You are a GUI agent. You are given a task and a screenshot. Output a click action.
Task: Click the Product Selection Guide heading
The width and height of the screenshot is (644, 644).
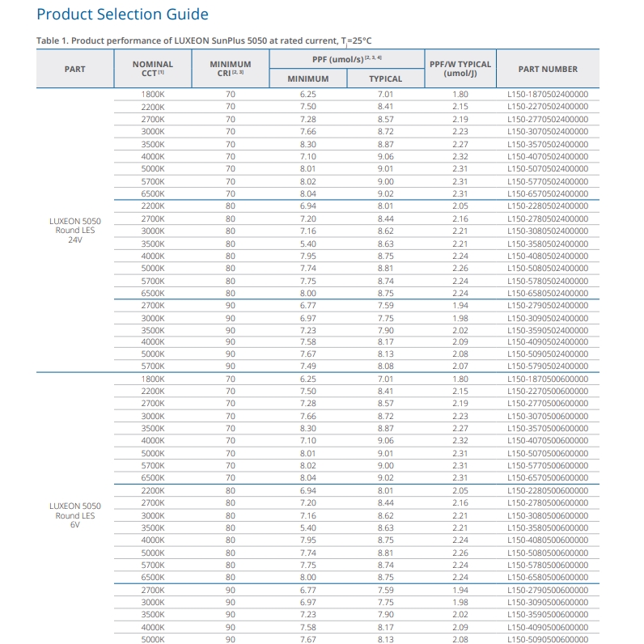tap(122, 15)
